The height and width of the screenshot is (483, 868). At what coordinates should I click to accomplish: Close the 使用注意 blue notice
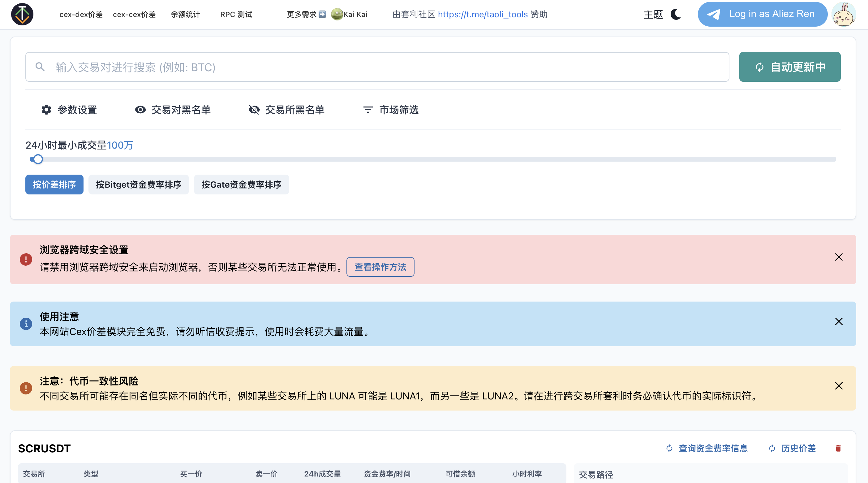[x=839, y=321]
